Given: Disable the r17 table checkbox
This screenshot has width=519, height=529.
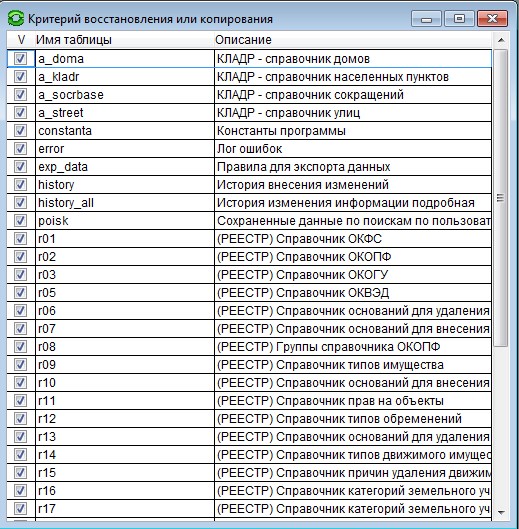Looking at the screenshot, I should [20, 508].
